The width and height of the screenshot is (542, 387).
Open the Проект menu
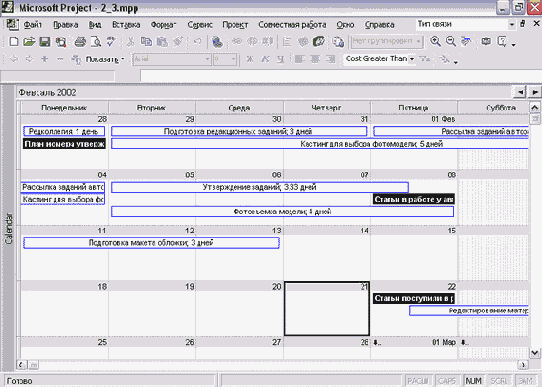(x=235, y=25)
